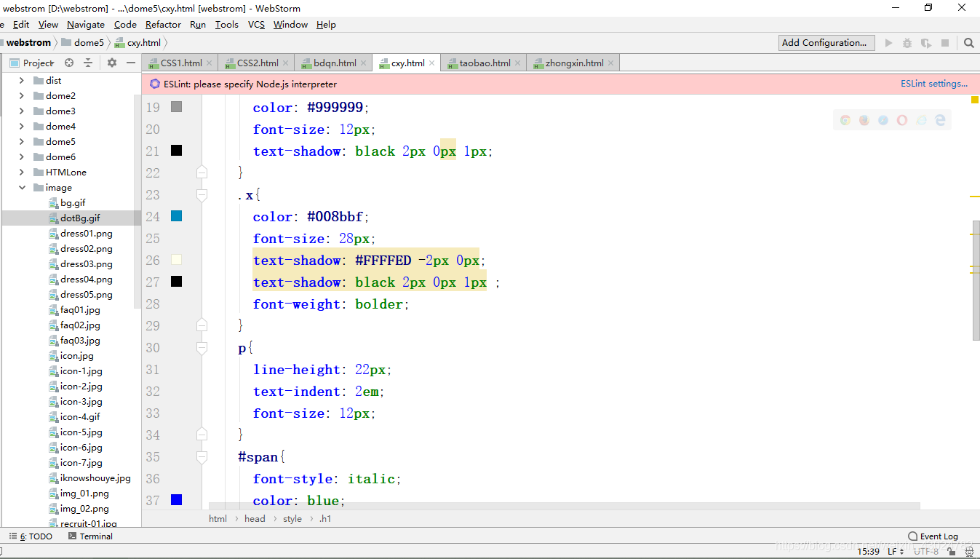Open the Edit menu
This screenshot has height=559, width=980.
[x=21, y=25]
